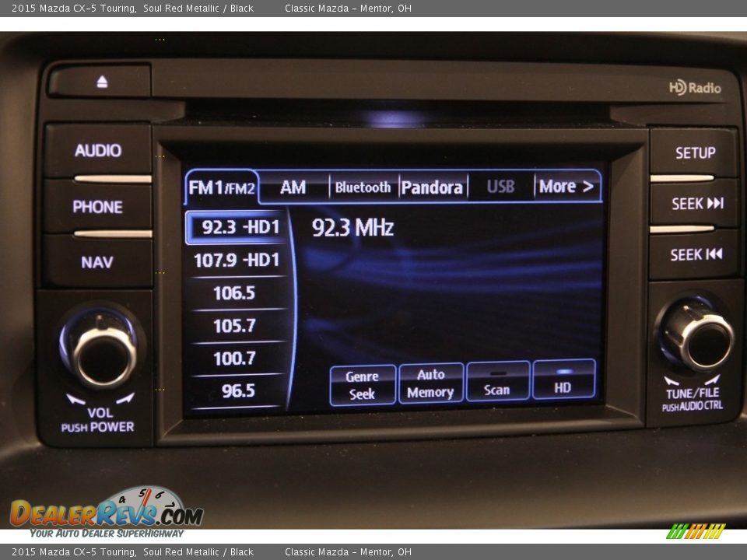Screen dimensions: 747x560
Task: Select the FM1/FM2 tab
Action: tap(222, 187)
